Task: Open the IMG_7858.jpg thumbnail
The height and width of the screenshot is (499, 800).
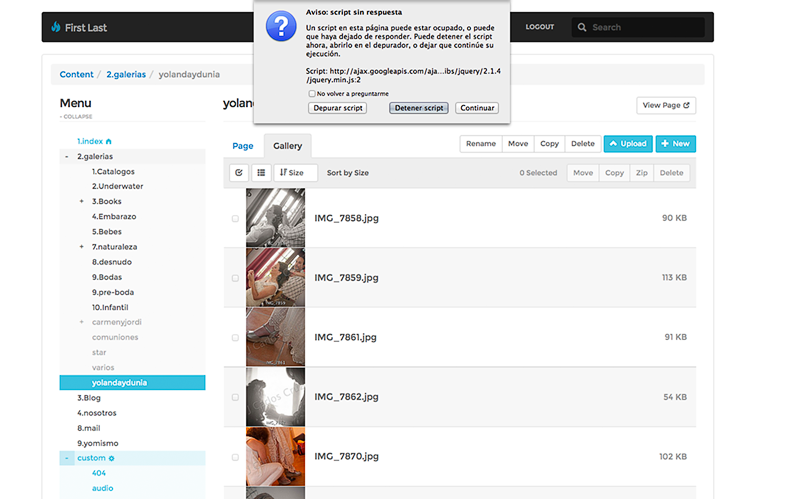Action: 276,218
